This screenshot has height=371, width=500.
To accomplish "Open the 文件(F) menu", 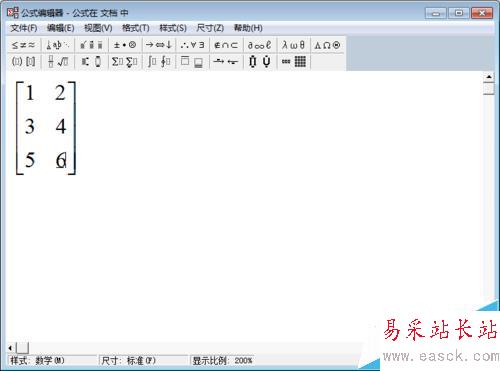I will coord(24,28).
